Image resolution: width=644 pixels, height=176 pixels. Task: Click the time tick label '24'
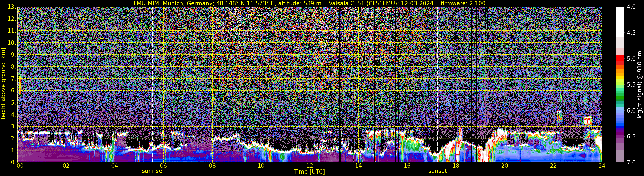(602, 166)
